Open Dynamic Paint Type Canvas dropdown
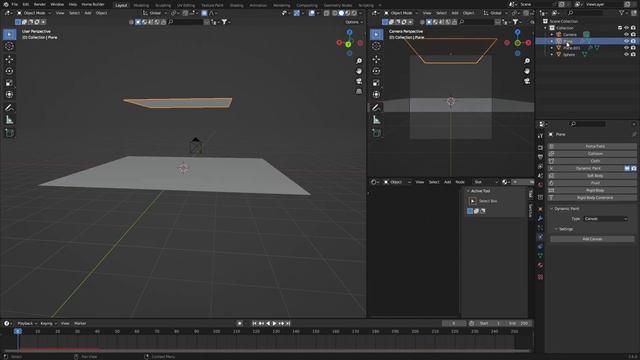The image size is (640, 360). tap(606, 219)
